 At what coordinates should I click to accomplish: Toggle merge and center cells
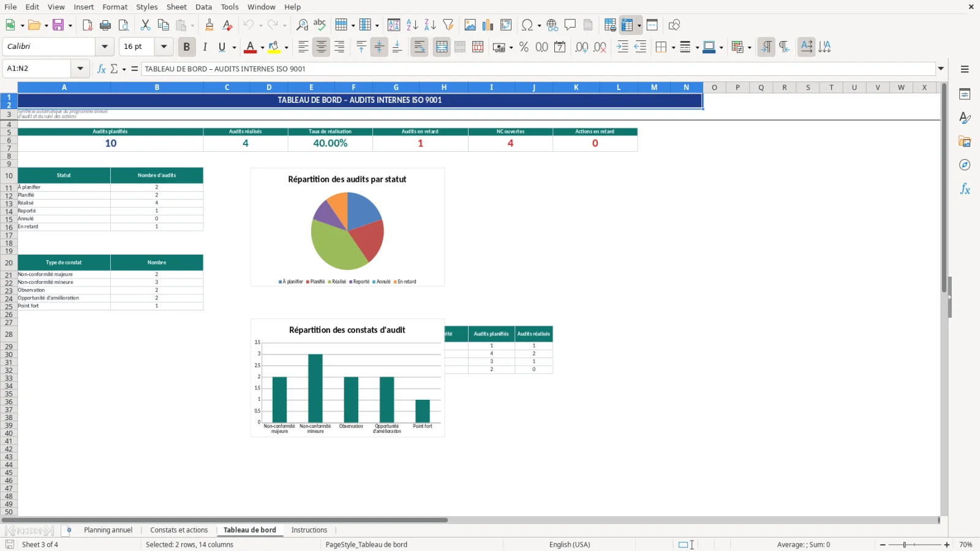pyautogui.click(x=442, y=47)
